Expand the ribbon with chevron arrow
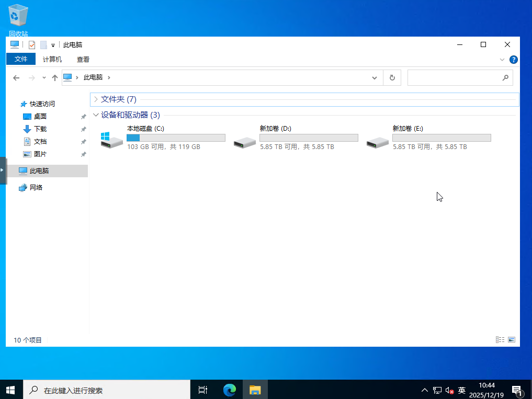 click(502, 60)
